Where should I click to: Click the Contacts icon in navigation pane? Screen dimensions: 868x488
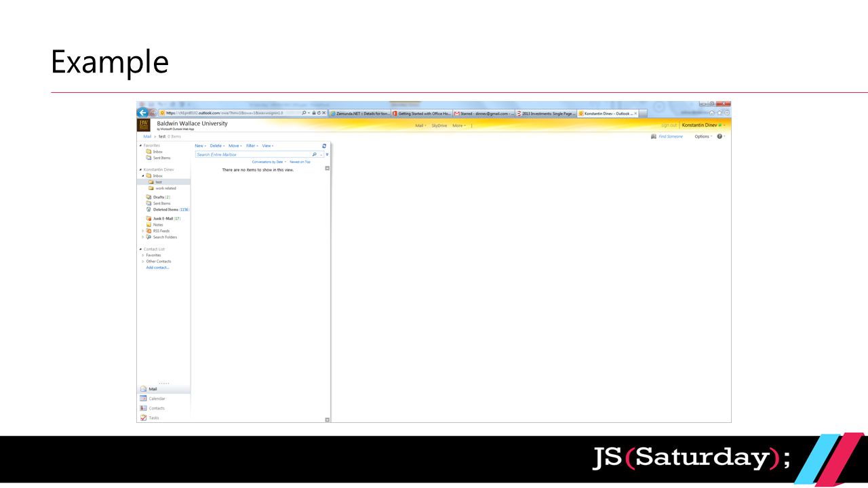pos(143,408)
